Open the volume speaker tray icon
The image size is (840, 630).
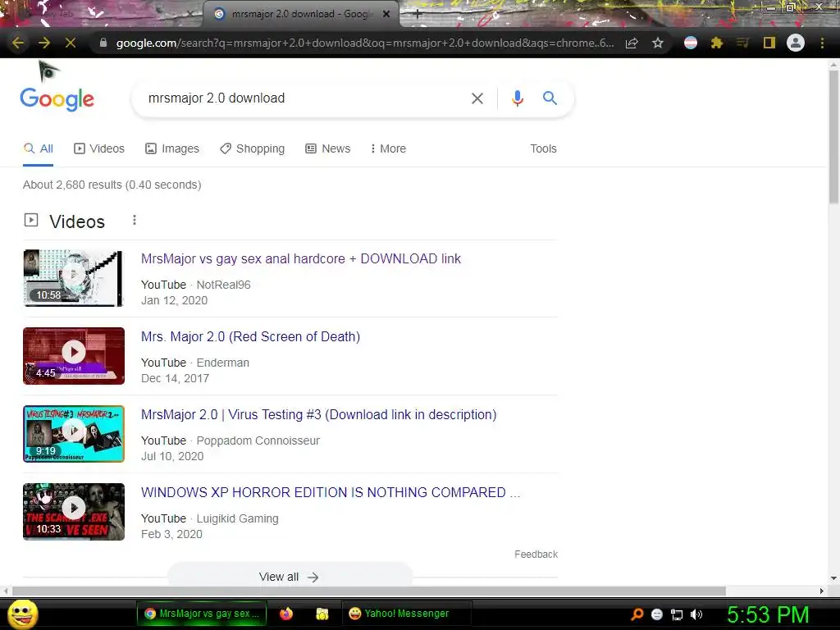pyautogui.click(x=696, y=614)
